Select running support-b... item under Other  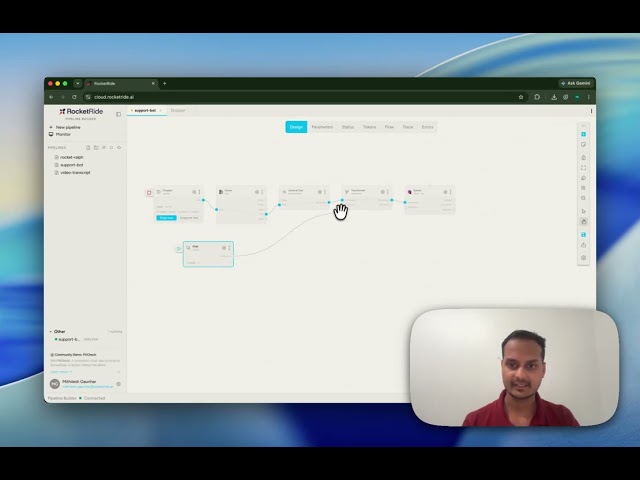pyautogui.click(x=77, y=340)
